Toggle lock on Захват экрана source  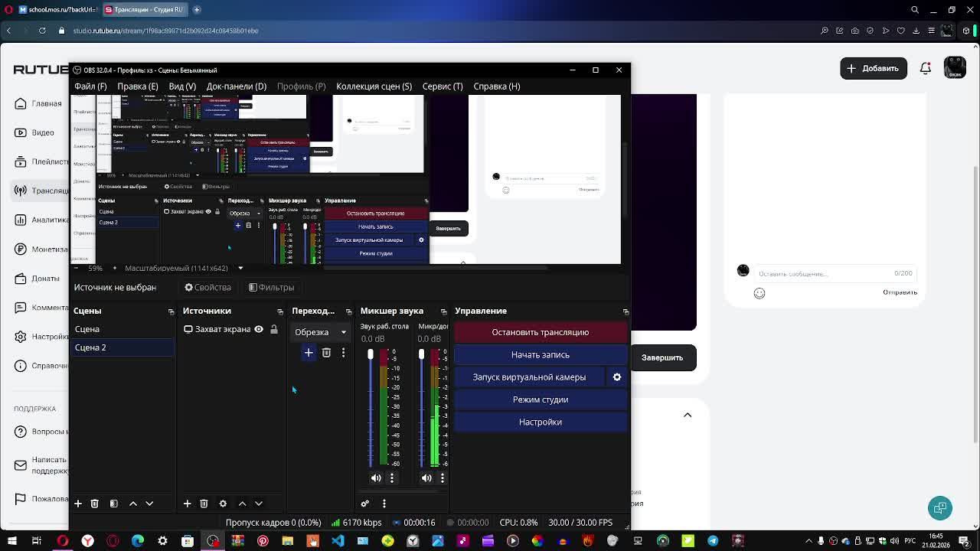[x=274, y=329]
